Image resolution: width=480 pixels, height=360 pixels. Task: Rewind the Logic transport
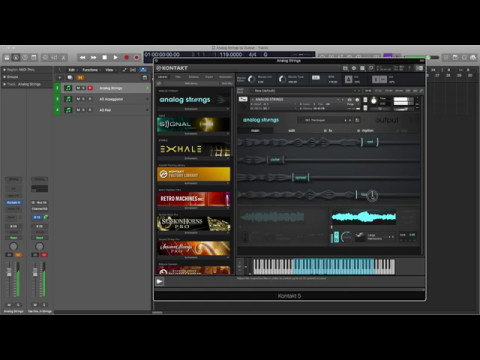coord(82,58)
